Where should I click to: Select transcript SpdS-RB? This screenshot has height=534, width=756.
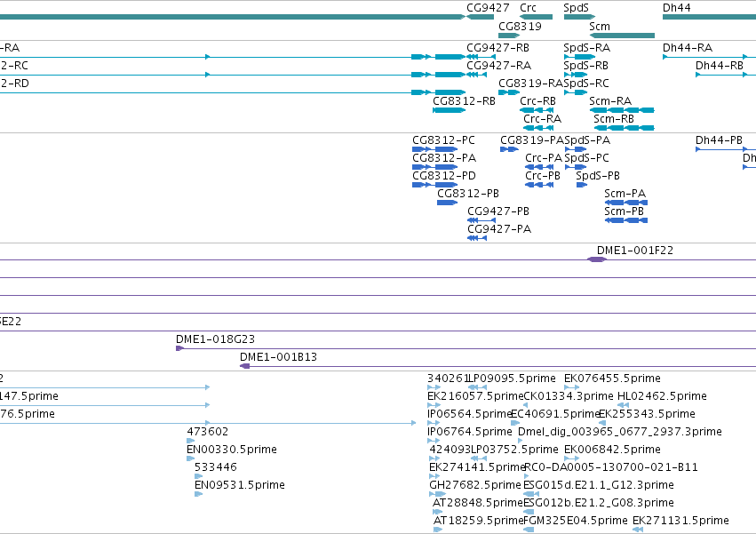[585, 66]
